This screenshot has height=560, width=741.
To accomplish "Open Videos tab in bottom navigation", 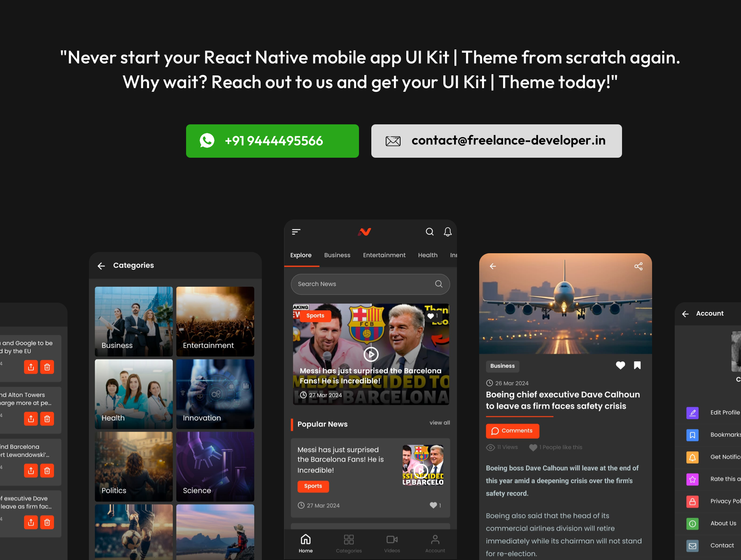I will tap(392, 544).
